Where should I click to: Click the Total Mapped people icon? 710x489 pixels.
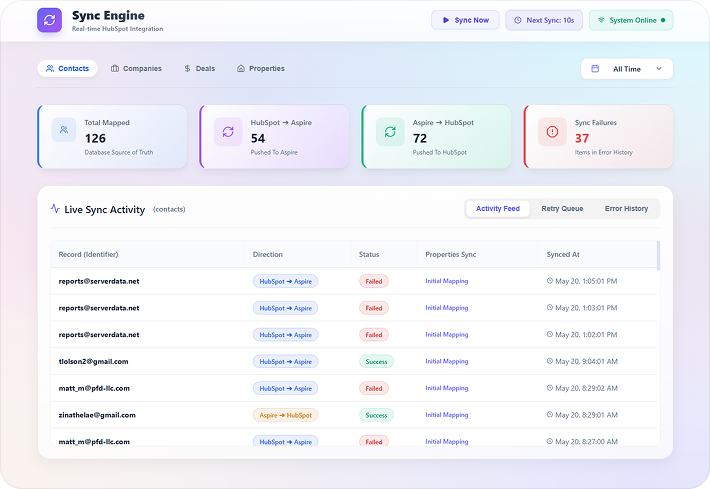[64, 130]
